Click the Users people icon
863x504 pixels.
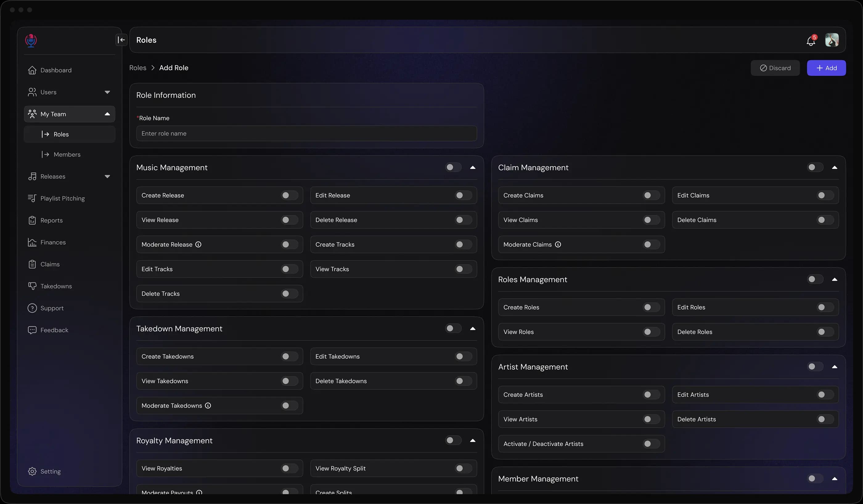point(32,92)
